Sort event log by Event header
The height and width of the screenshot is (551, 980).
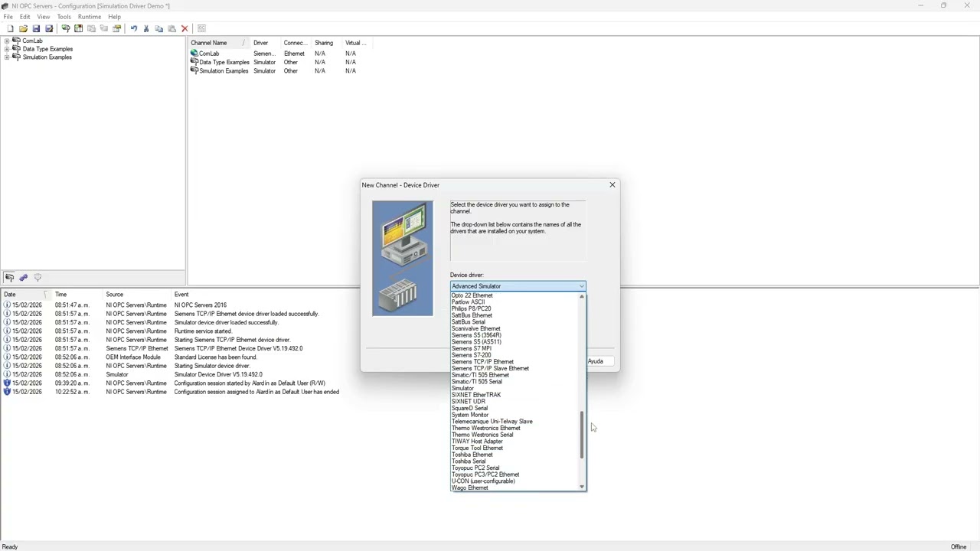(x=181, y=295)
